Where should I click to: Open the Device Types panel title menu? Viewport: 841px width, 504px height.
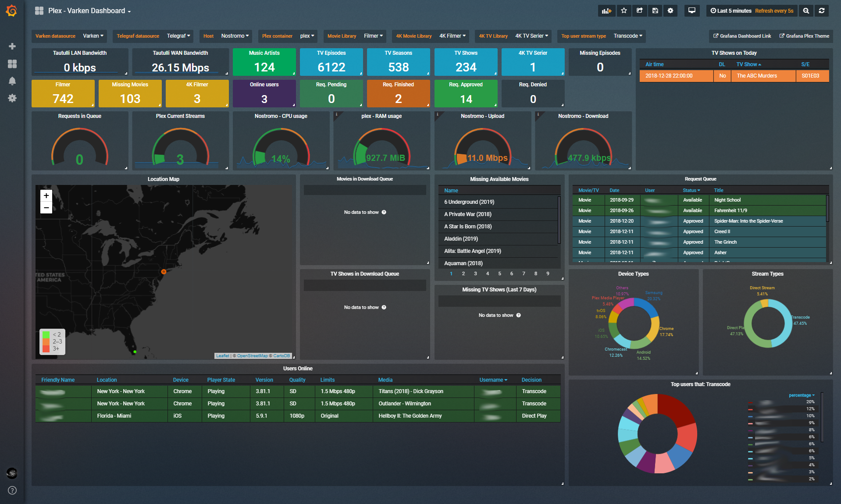pos(633,274)
